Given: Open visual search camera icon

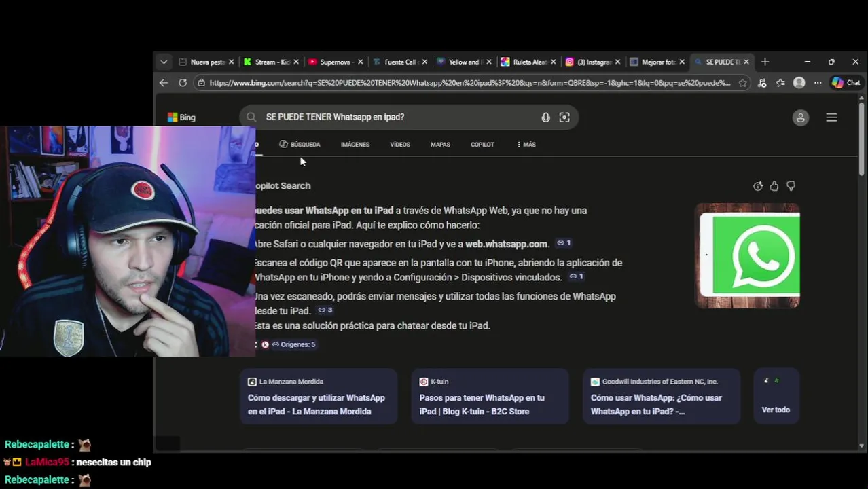Looking at the screenshot, I should coord(564,117).
